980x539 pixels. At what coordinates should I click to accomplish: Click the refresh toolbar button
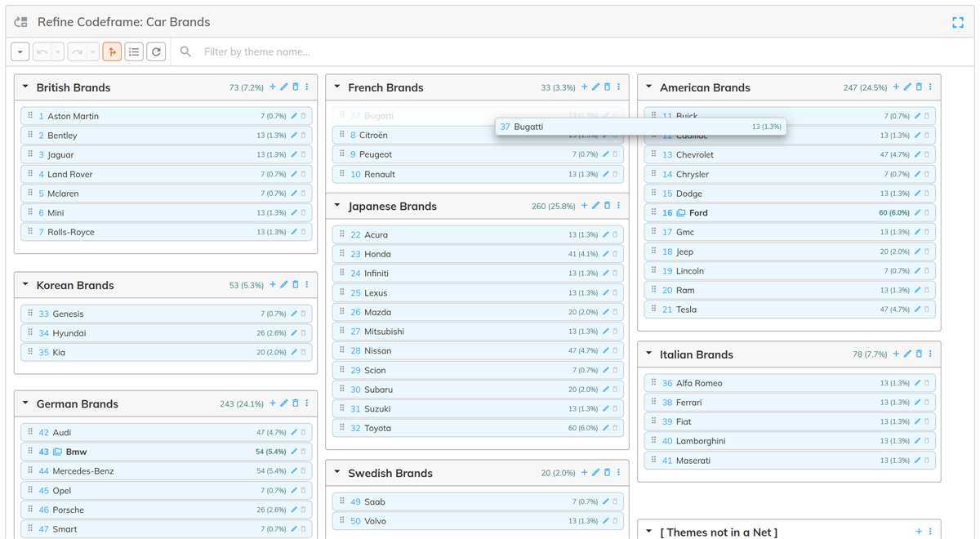coord(156,51)
